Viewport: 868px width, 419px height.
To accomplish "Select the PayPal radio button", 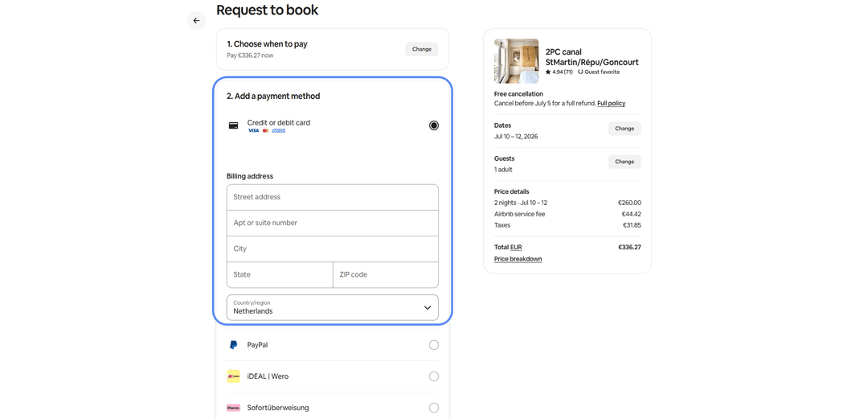I will tap(434, 345).
